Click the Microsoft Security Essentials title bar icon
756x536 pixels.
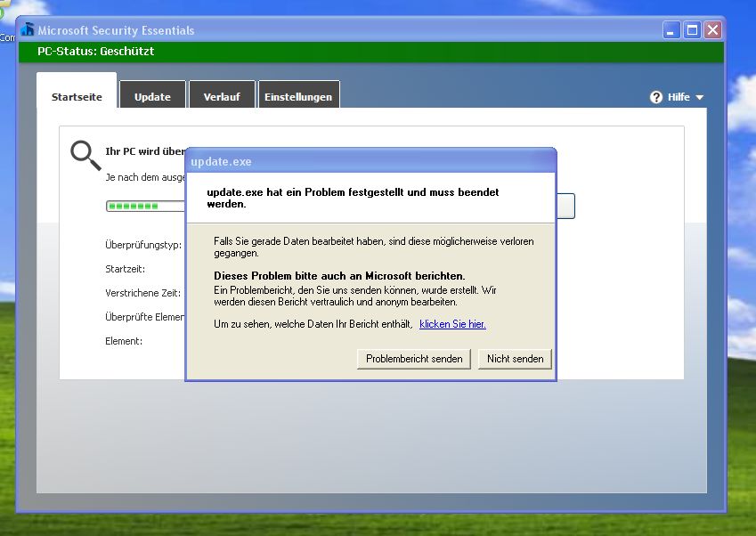pyautogui.click(x=28, y=29)
